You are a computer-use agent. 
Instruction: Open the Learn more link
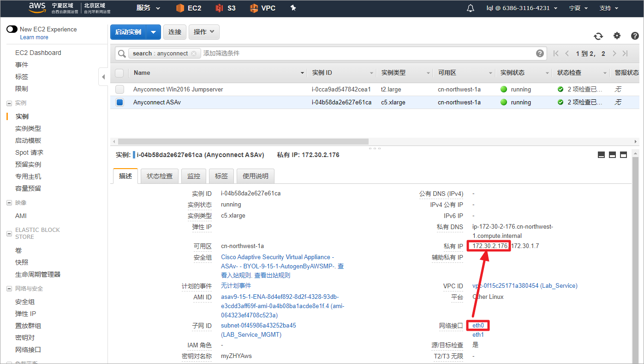[34, 37]
